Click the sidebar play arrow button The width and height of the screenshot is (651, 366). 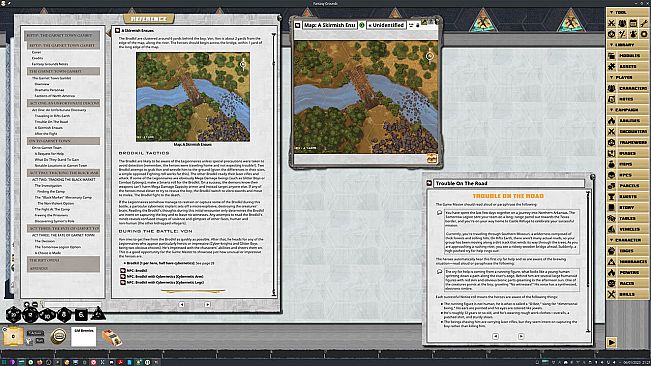612,342
